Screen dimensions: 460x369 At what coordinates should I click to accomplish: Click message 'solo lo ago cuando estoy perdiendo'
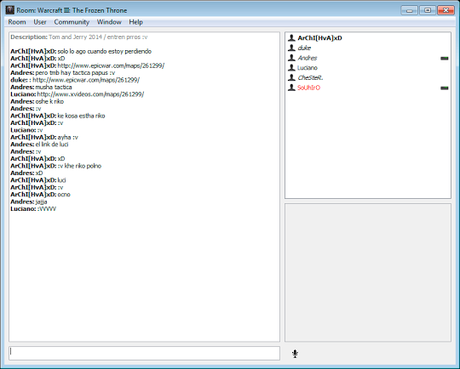pos(104,51)
